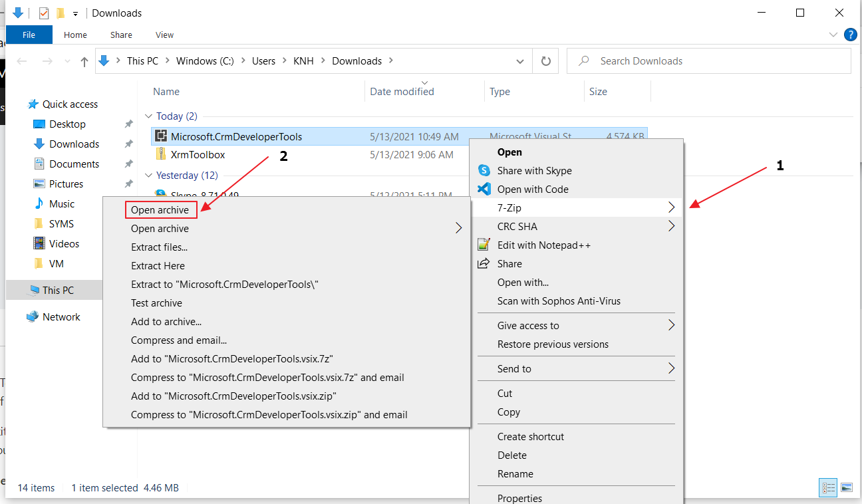Click the Microsoft.CrmDeveloperTools file icon
This screenshot has width=862, height=504.
point(160,136)
